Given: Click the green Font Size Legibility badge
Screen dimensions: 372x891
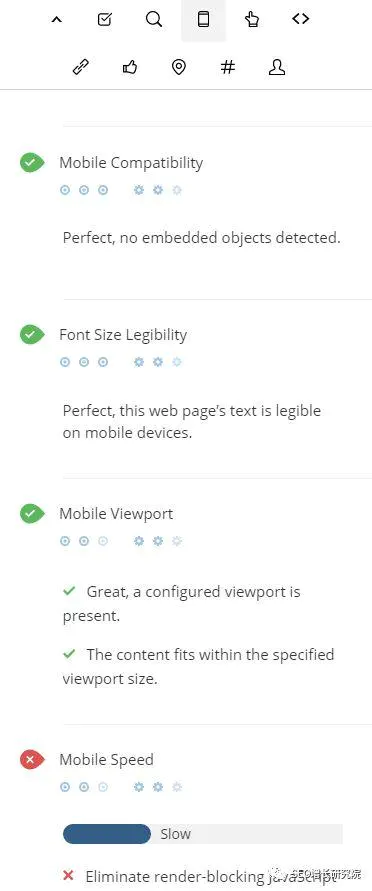Looking at the screenshot, I should coord(32,335).
